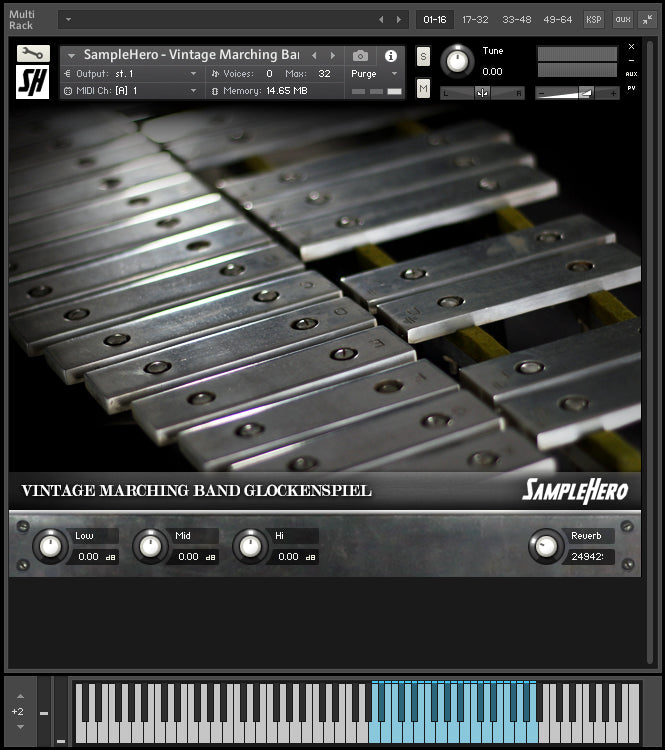Click the mod wheel strip beside the keyboard

61,711
